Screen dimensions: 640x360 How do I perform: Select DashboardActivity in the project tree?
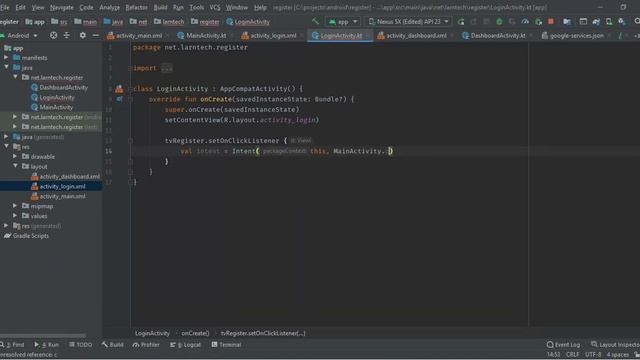point(59,87)
